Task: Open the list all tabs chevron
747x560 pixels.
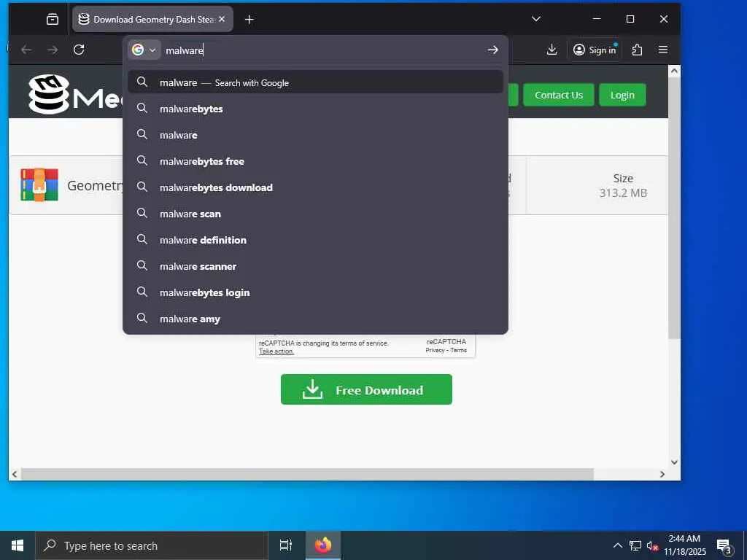Action: point(536,19)
